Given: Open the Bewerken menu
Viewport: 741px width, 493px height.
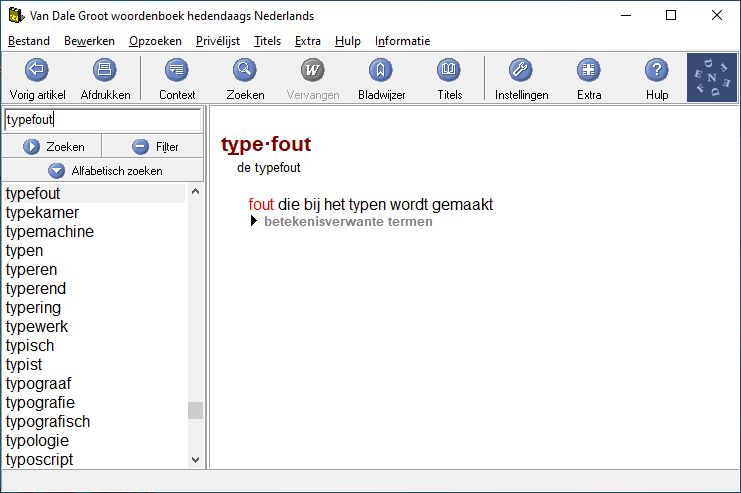Looking at the screenshot, I should (x=89, y=41).
